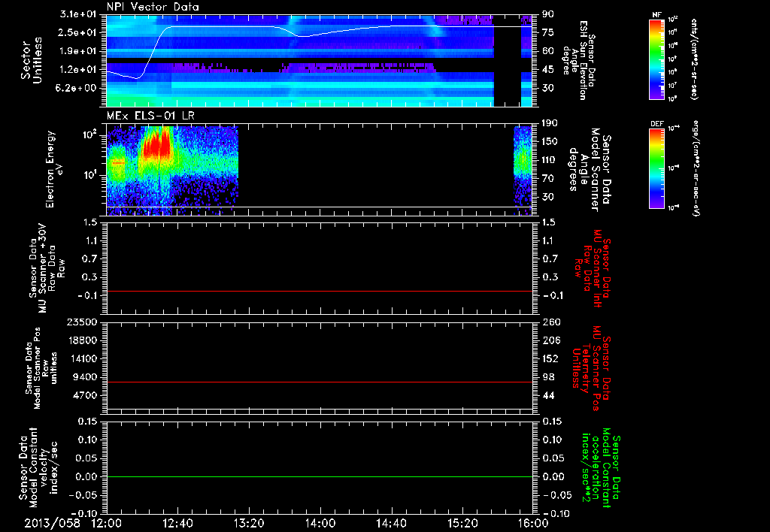Click the '13:20' time tick label

[x=249, y=523]
